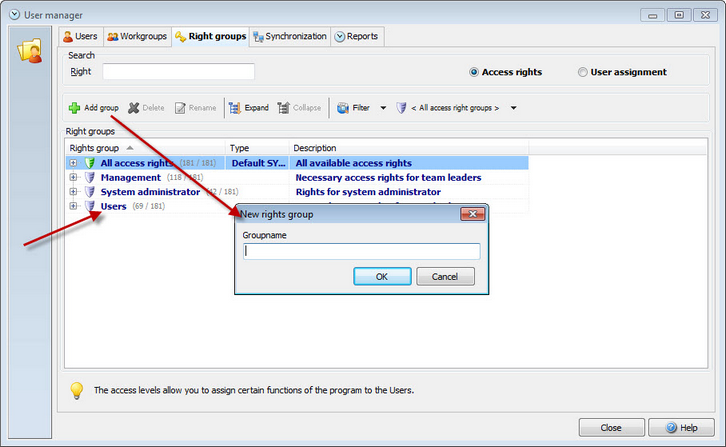Expand the System administrator tree node
This screenshot has height=447, width=726.
(x=73, y=192)
